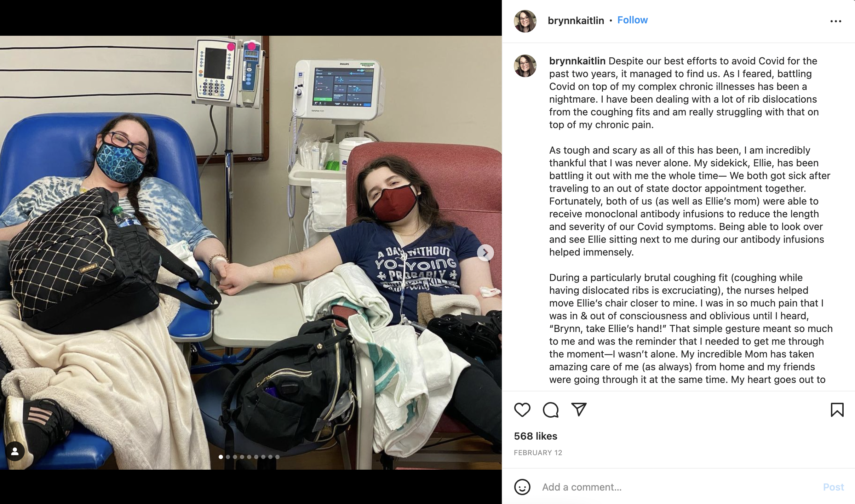
Task: Open emoji picker in comment box
Action: 522,487
